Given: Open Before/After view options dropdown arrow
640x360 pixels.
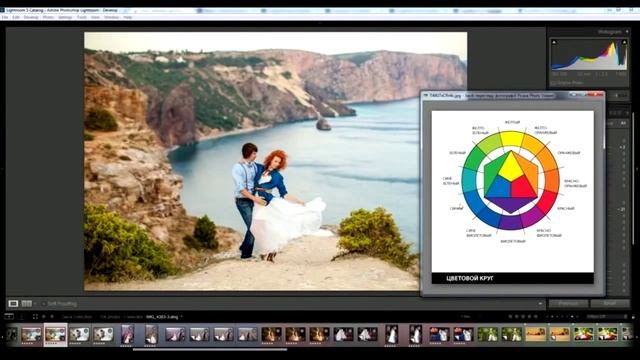Looking at the screenshot, I should tap(35, 304).
